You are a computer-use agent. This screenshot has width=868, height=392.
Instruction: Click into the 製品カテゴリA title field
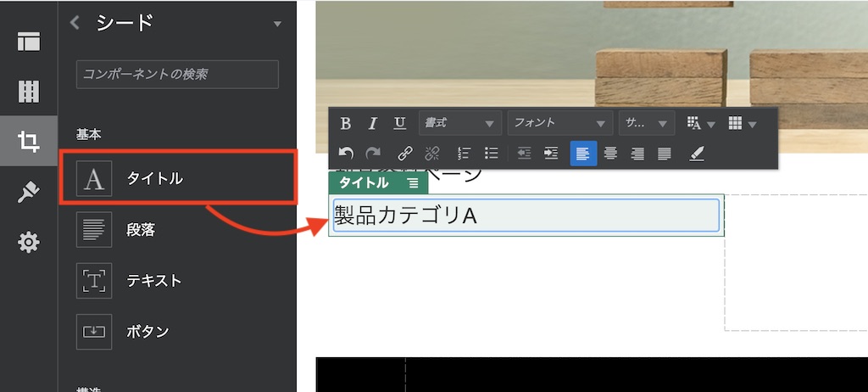(526, 216)
